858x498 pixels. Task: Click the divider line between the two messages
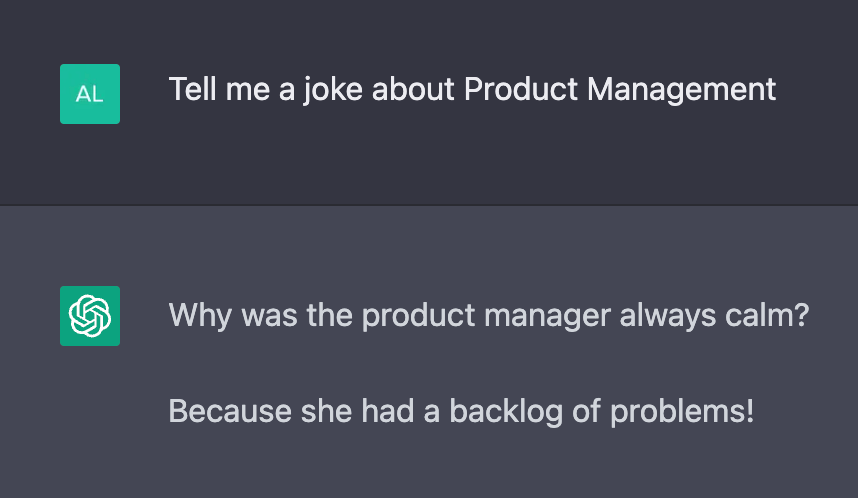(429, 205)
